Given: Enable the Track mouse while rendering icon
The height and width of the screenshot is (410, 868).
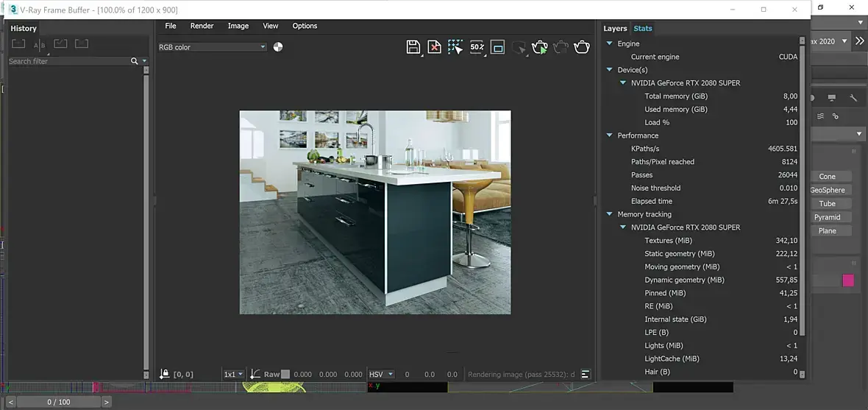Looking at the screenshot, I should 455,47.
